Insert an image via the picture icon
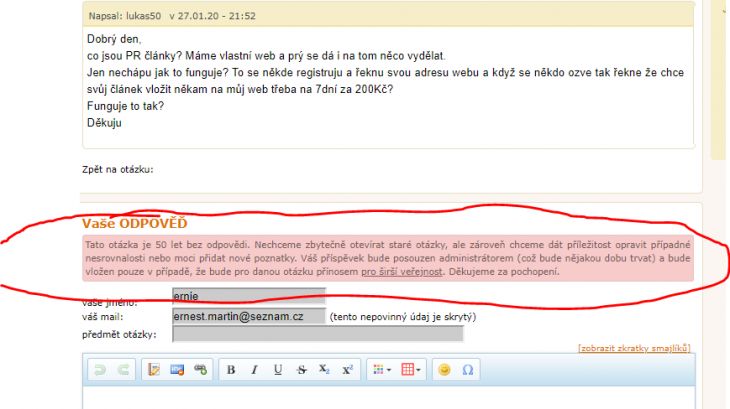 [177, 370]
